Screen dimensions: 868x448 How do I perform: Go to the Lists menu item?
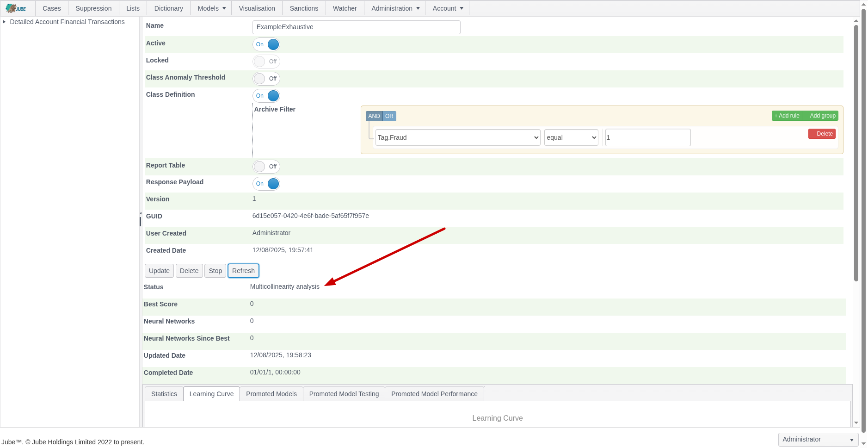click(x=133, y=8)
